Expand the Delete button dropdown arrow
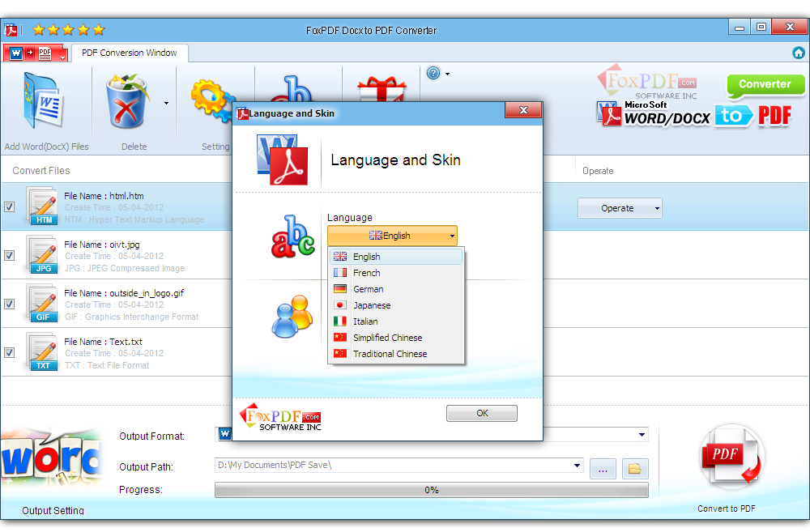Viewport: 810px width, 532px height. coord(166,104)
